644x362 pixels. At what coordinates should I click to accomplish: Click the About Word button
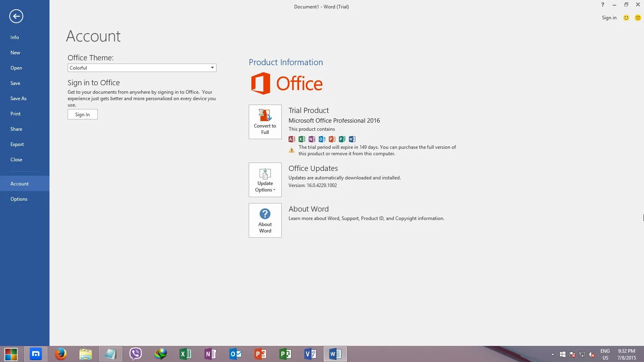coord(265,220)
